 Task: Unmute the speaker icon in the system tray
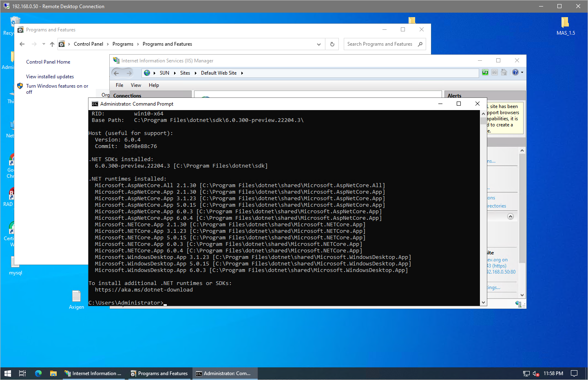pos(535,373)
